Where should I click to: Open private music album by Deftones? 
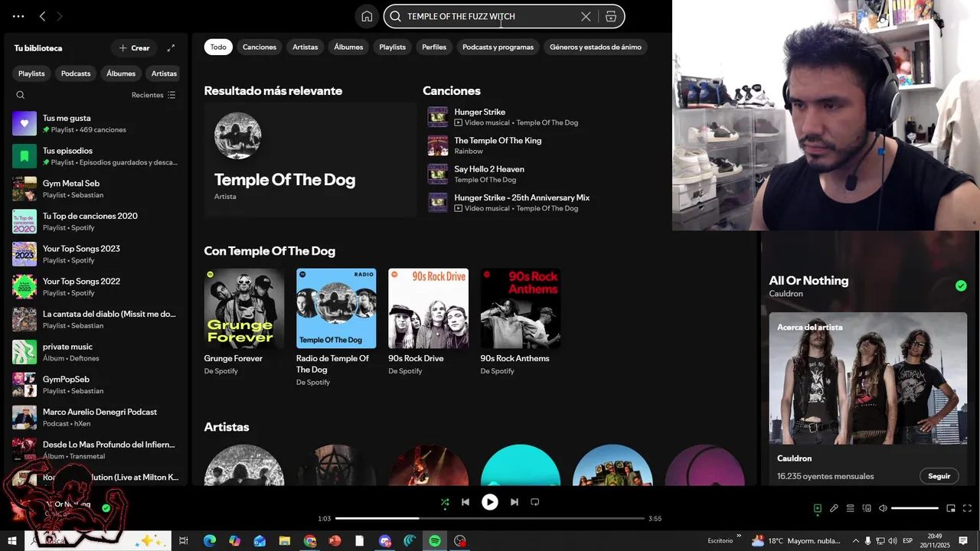pyautogui.click(x=95, y=352)
